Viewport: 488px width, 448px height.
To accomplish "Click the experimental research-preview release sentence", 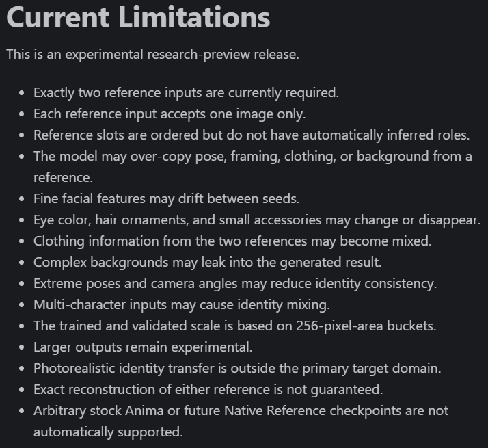I will click(152, 55).
